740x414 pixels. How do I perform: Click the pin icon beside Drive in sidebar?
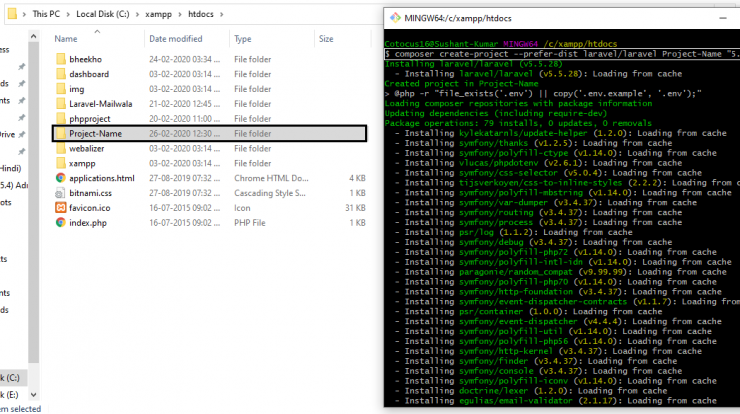[22, 135]
